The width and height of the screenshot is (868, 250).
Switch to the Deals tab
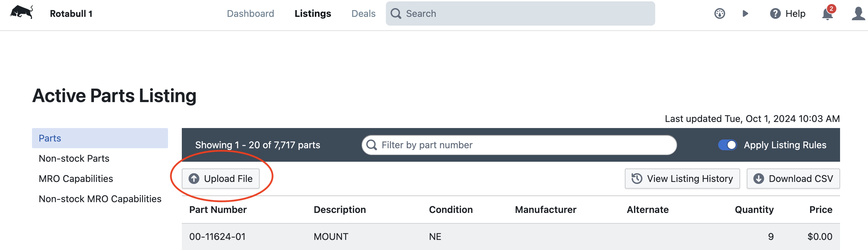coord(363,13)
